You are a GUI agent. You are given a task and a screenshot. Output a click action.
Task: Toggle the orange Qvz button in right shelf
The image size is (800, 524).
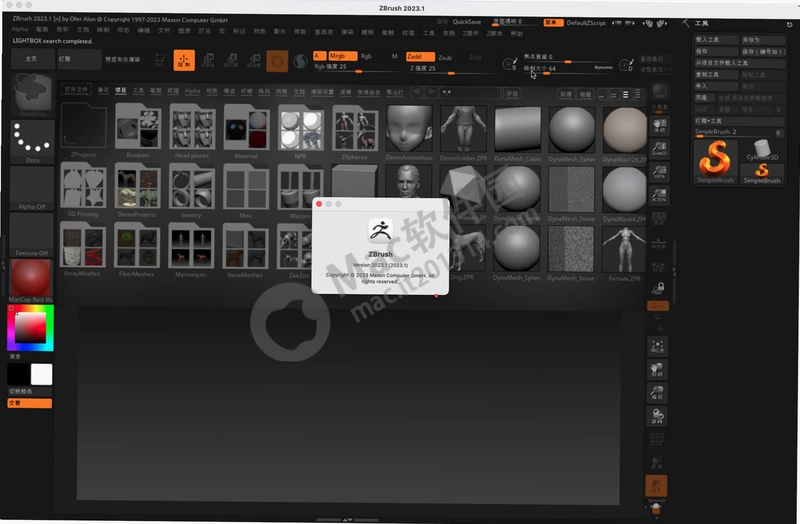click(658, 306)
